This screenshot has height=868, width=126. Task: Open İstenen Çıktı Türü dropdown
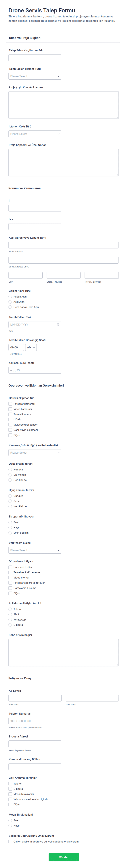[x=35, y=134]
